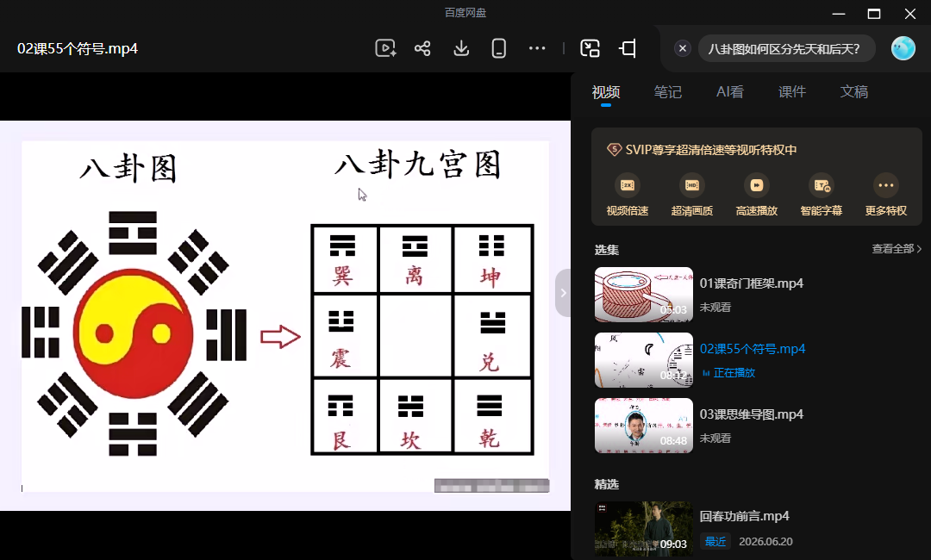Viewport: 931px width, 560px height.
Task: Play 01课奇门框架.mp4 from the list
Action: click(x=751, y=283)
